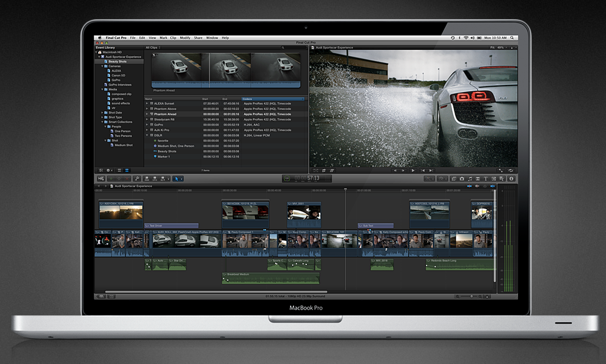Expand the Shot Date folder
Viewport: 606px width, 364px height.
coord(102,112)
